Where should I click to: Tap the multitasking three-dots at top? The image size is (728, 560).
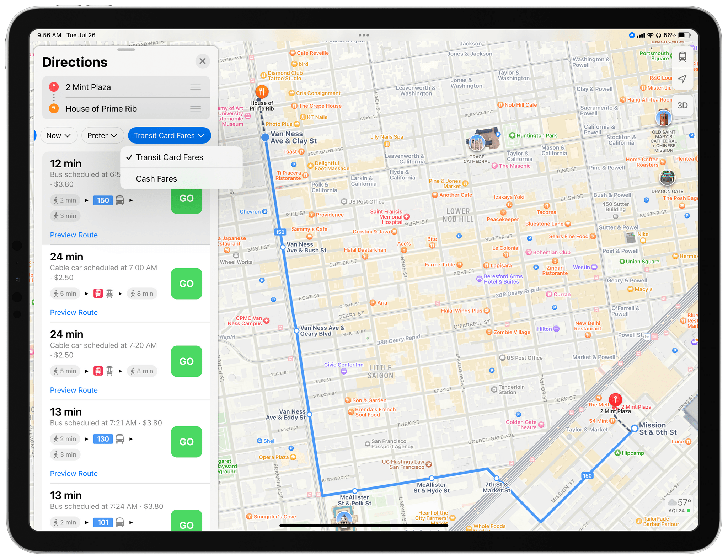(x=364, y=35)
